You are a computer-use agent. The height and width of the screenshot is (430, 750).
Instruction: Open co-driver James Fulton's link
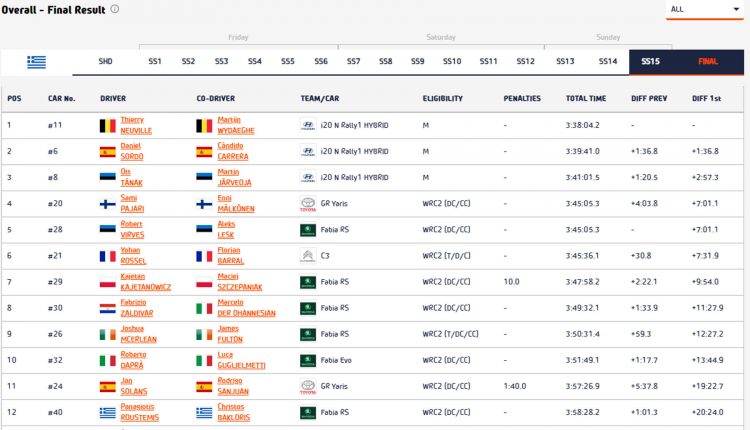click(230, 334)
